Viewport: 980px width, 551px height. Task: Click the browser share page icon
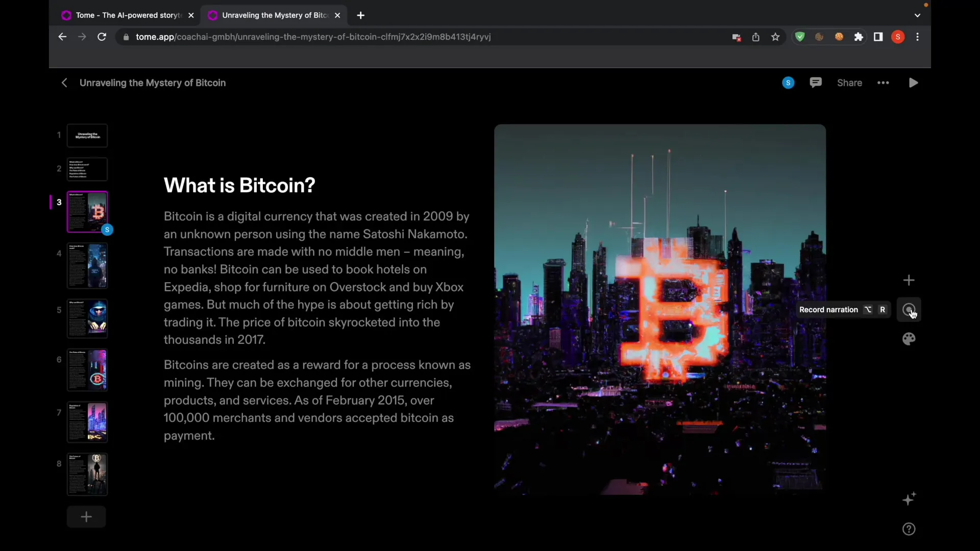(755, 37)
